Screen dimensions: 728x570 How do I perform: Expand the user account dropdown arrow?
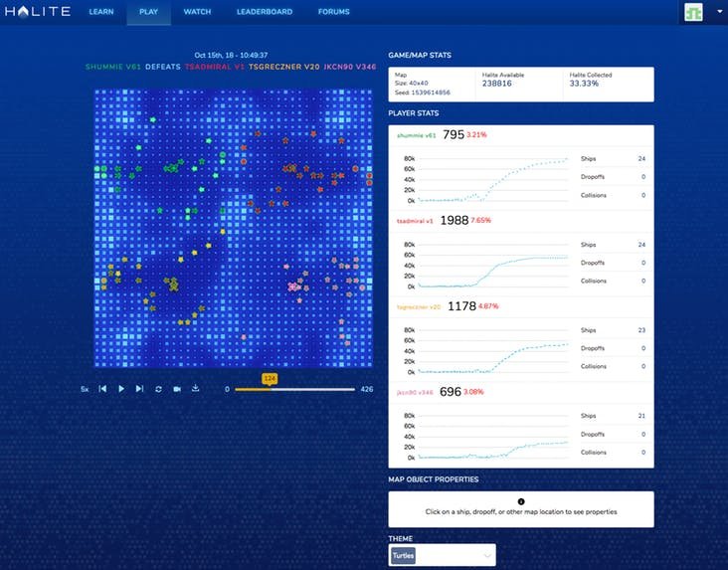tap(720, 11)
